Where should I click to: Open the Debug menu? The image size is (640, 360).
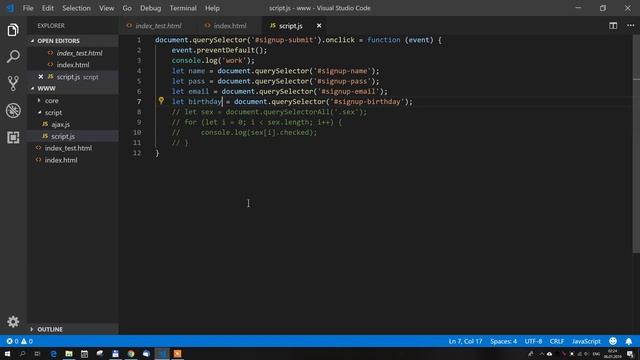coord(151,8)
